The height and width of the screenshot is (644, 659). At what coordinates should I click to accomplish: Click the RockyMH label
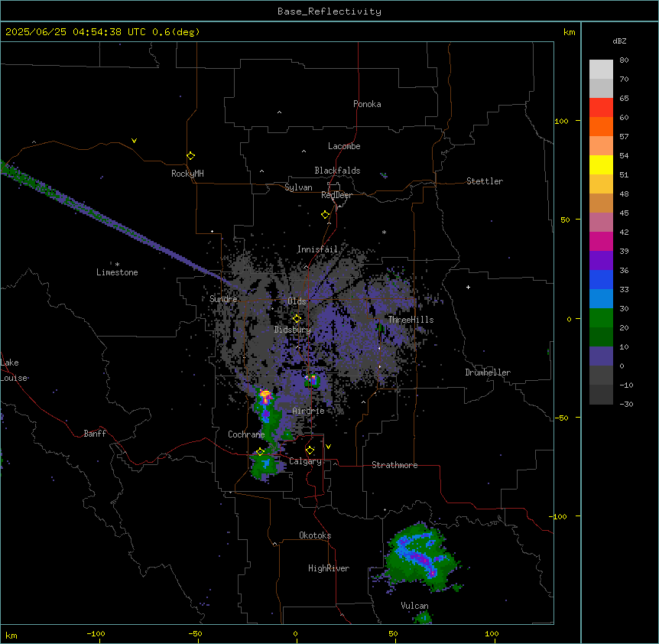pos(187,174)
